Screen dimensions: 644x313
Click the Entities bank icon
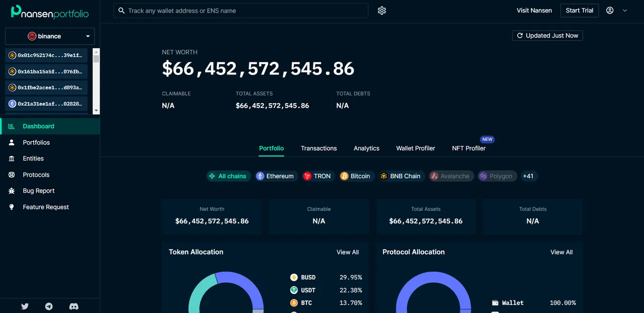coord(12,159)
